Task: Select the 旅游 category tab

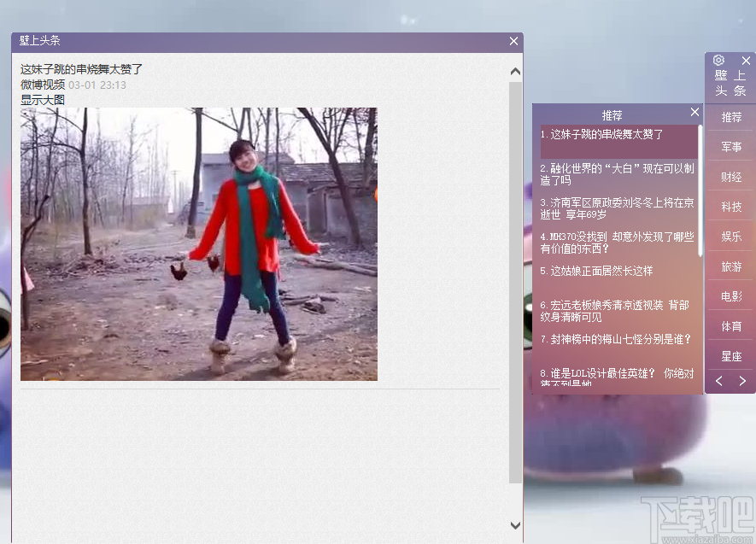Action: coord(731,266)
